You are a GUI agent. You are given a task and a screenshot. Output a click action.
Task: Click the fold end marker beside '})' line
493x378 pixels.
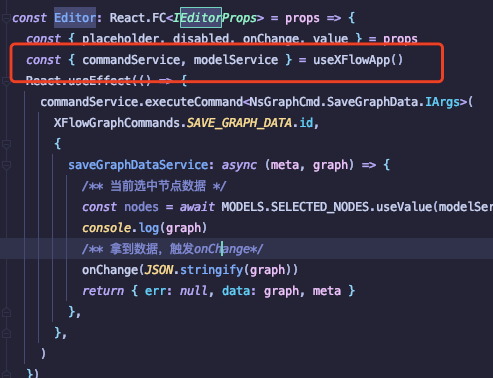(x=6, y=374)
